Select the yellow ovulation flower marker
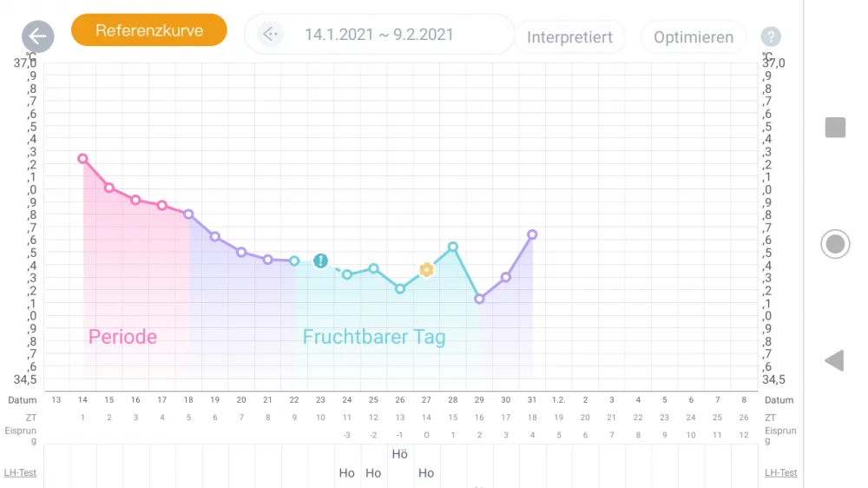The width and height of the screenshot is (868, 488). pyautogui.click(x=426, y=270)
